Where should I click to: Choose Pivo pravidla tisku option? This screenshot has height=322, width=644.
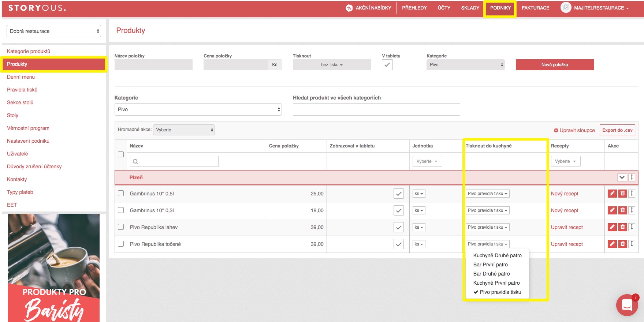click(x=500, y=292)
